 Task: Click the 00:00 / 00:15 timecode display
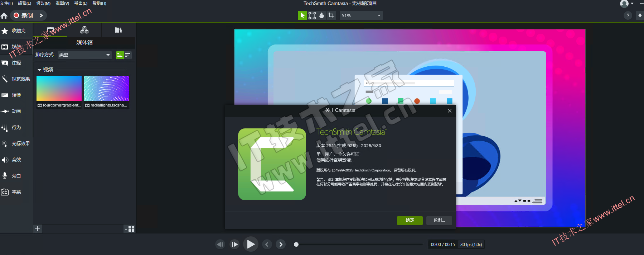pos(443,245)
